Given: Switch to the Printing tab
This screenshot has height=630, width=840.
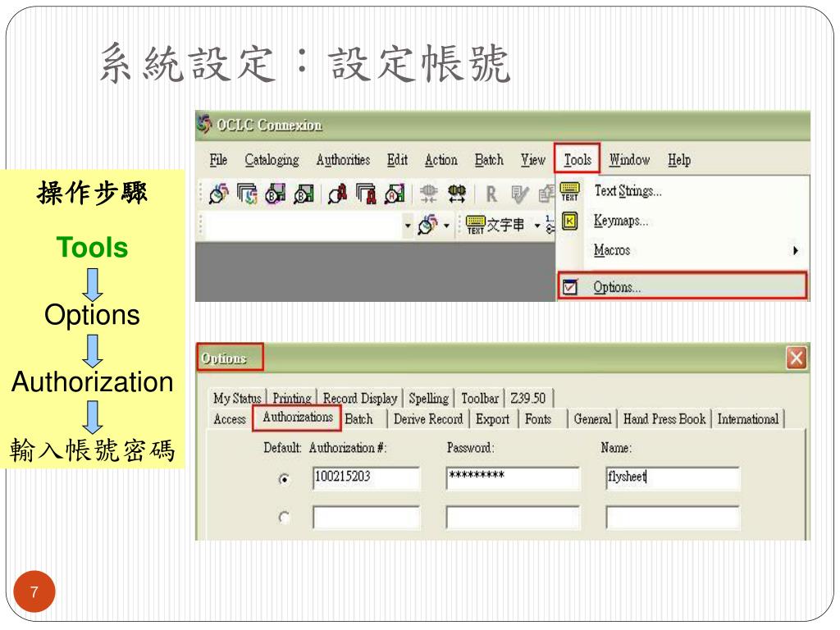Looking at the screenshot, I should tap(292, 398).
